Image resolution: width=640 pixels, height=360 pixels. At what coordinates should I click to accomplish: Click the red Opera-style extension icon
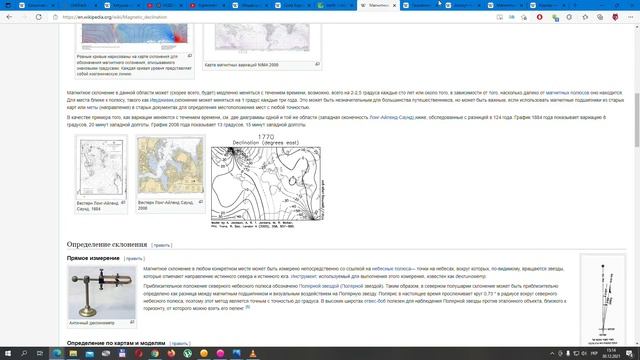click(x=539, y=17)
